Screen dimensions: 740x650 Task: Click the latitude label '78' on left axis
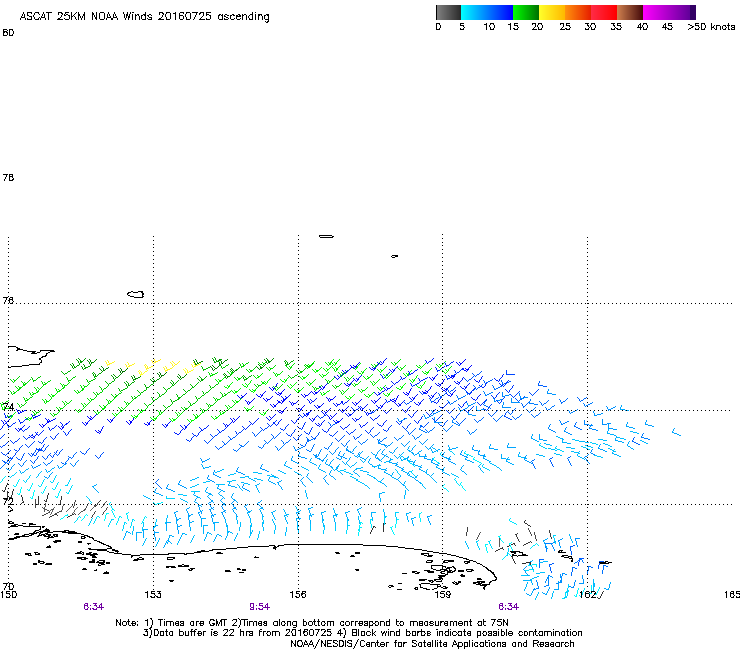(x=8, y=177)
